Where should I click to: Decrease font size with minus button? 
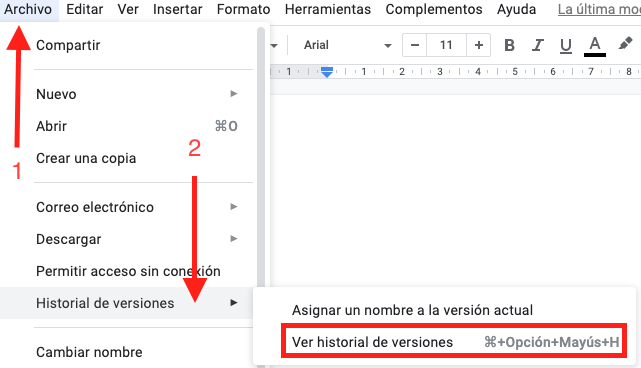pos(415,45)
